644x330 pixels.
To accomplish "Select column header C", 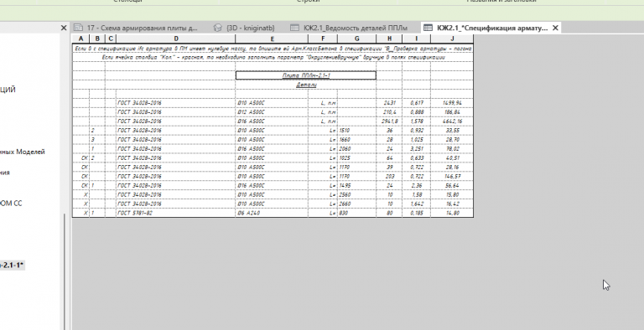I will tap(111, 39).
